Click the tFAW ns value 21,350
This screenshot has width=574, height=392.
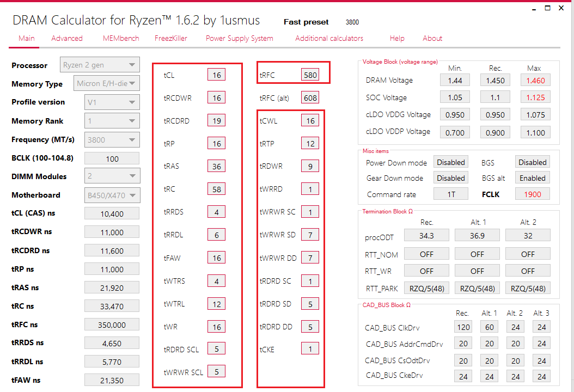(112, 380)
